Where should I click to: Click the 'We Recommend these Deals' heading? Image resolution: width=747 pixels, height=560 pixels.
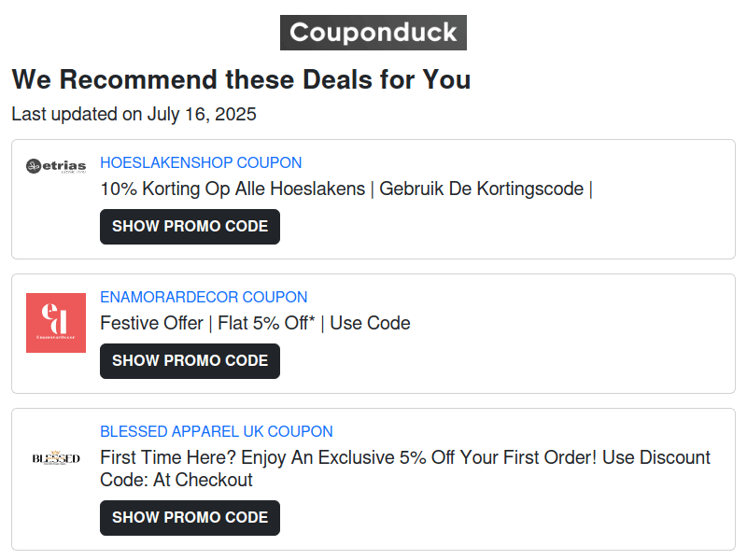pyautogui.click(x=240, y=79)
